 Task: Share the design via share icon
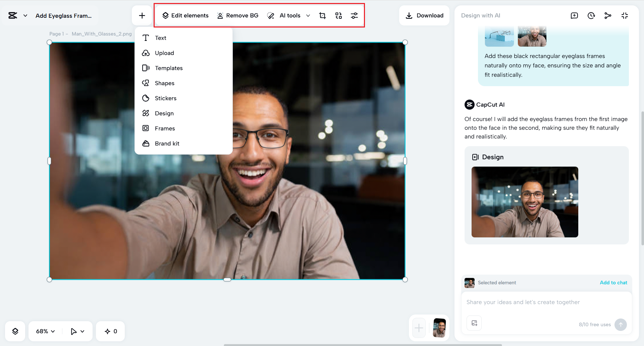click(608, 15)
